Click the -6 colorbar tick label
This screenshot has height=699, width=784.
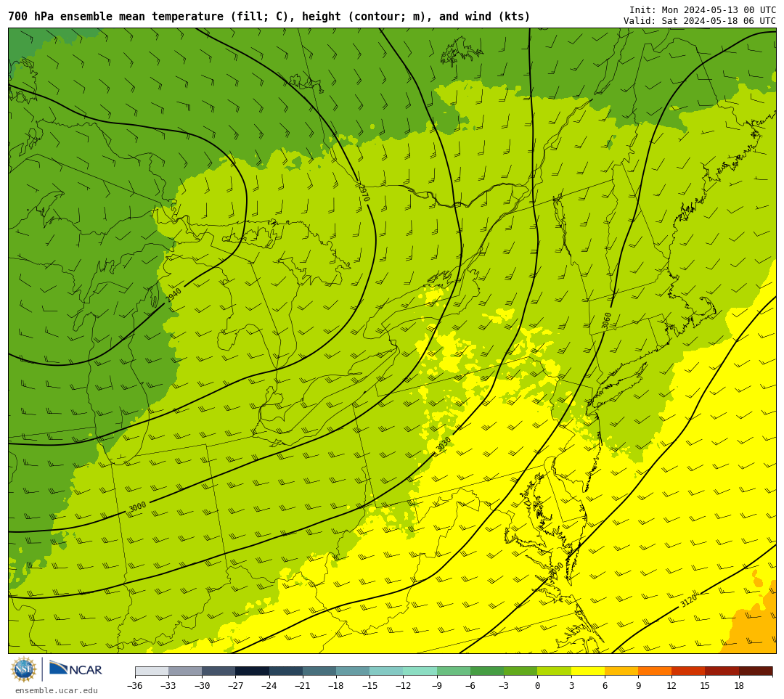470,685
